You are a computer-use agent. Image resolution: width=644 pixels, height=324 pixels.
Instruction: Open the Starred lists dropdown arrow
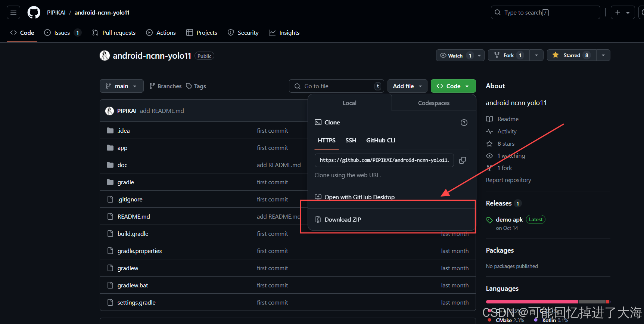point(603,55)
